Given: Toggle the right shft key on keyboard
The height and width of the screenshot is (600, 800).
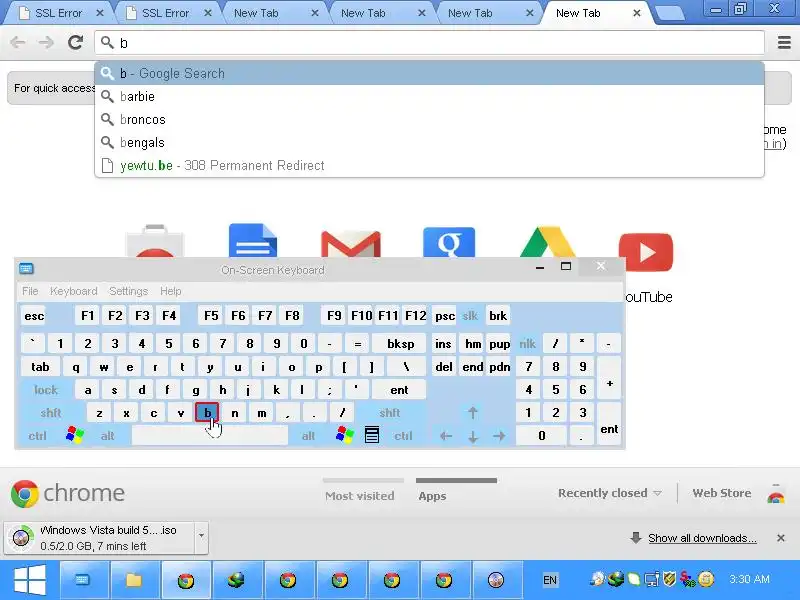Looking at the screenshot, I should 390,413.
